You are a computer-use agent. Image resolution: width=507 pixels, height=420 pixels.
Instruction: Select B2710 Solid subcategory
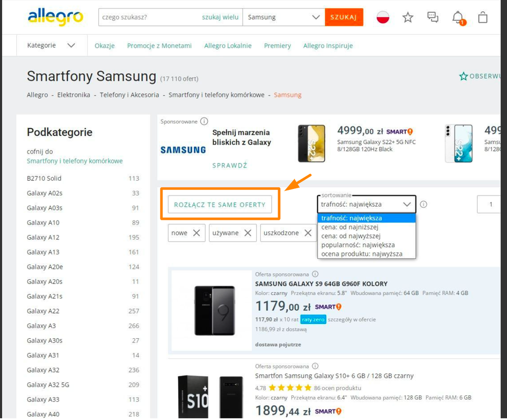(x=44, y=178)
